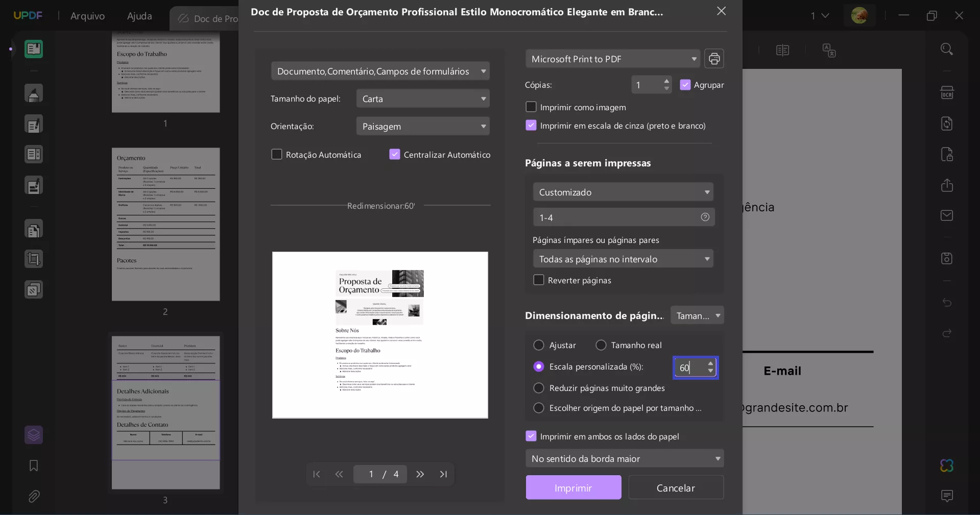Change Orientação from Paisagem dropdown
The image size is (980, 515).
(x=423, y=126)
